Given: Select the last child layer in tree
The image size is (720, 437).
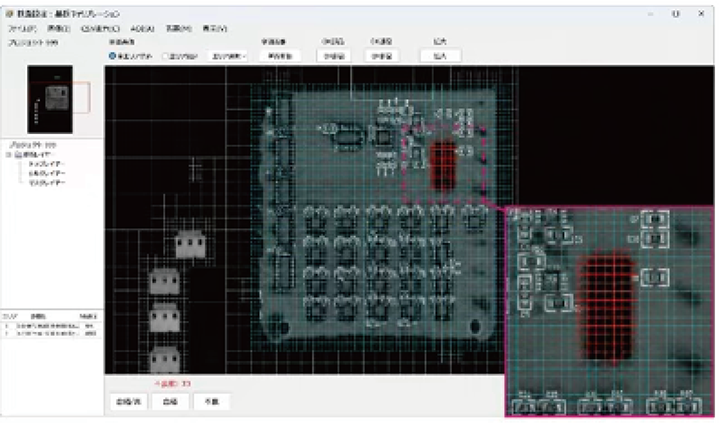Looking at the screenshot, I should tap(47, 183).
